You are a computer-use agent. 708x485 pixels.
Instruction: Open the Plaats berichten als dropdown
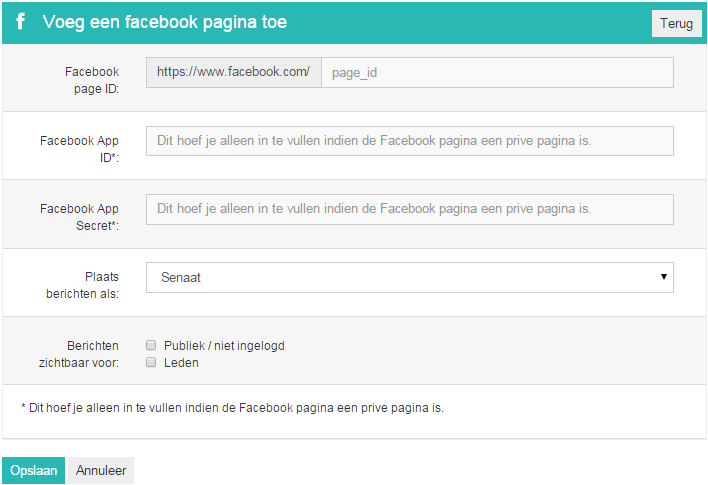pyautogui.click(x=410, y=277)
